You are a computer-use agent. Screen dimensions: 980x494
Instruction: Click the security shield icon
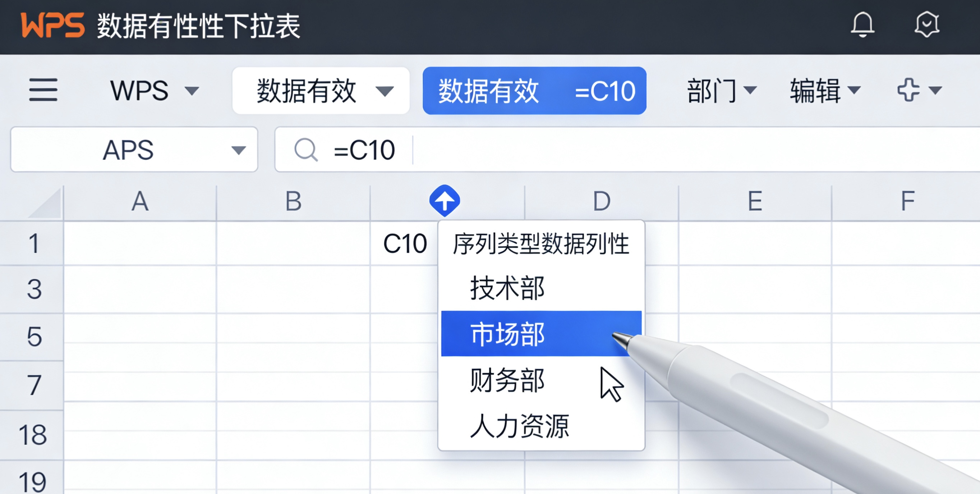point(927,25)
